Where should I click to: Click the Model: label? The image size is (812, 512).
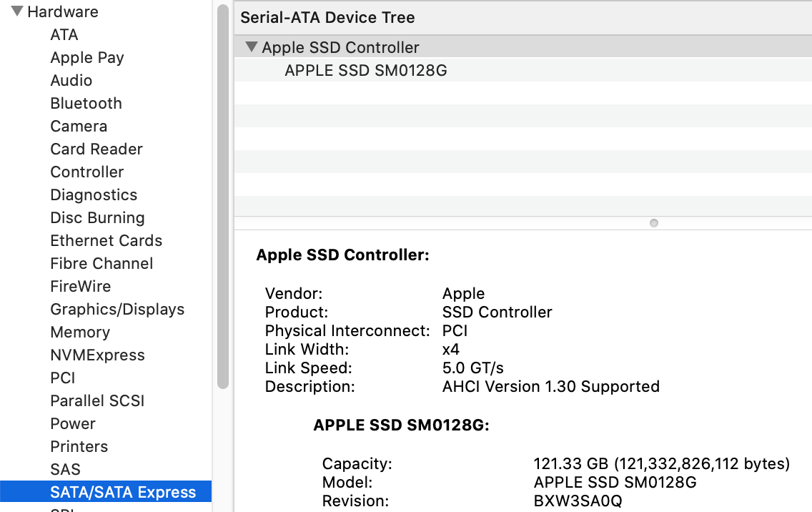pyautogui.click(x=347, y=483)
